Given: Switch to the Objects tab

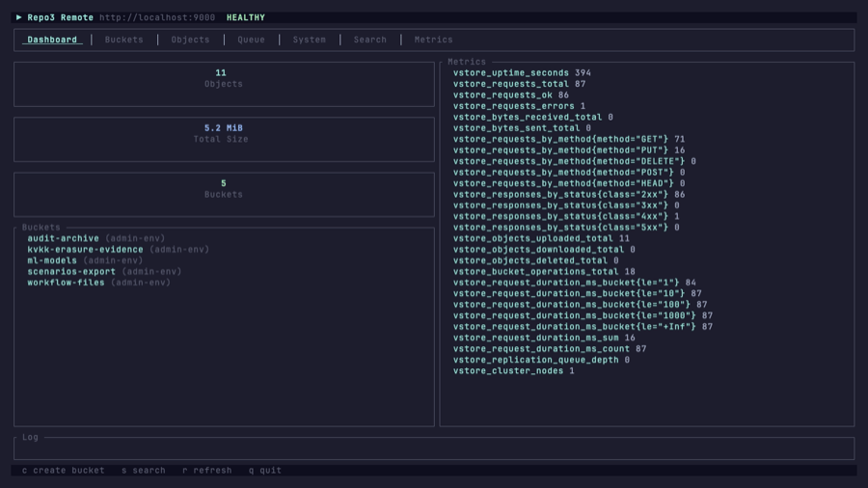Looking at the screenshot, I should point(190,40).
